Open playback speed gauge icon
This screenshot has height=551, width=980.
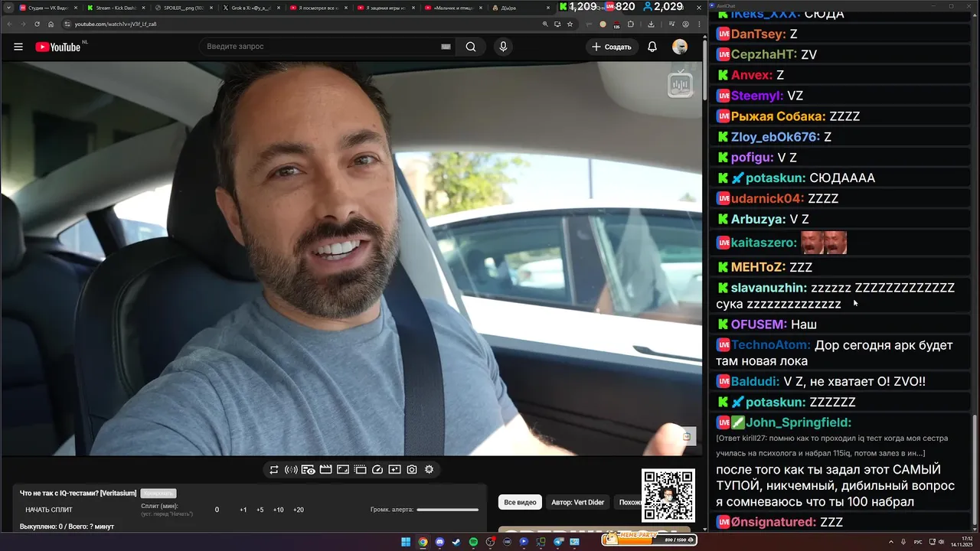[x=377, y=469]
